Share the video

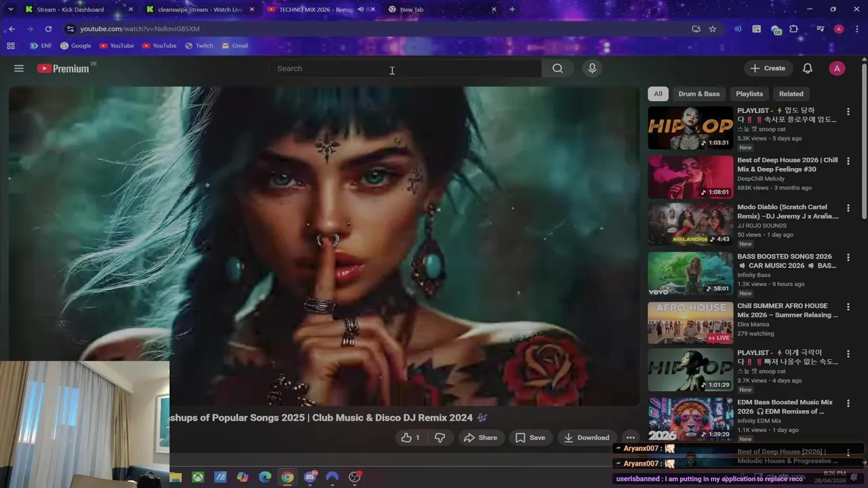click(x=480, y=438)
